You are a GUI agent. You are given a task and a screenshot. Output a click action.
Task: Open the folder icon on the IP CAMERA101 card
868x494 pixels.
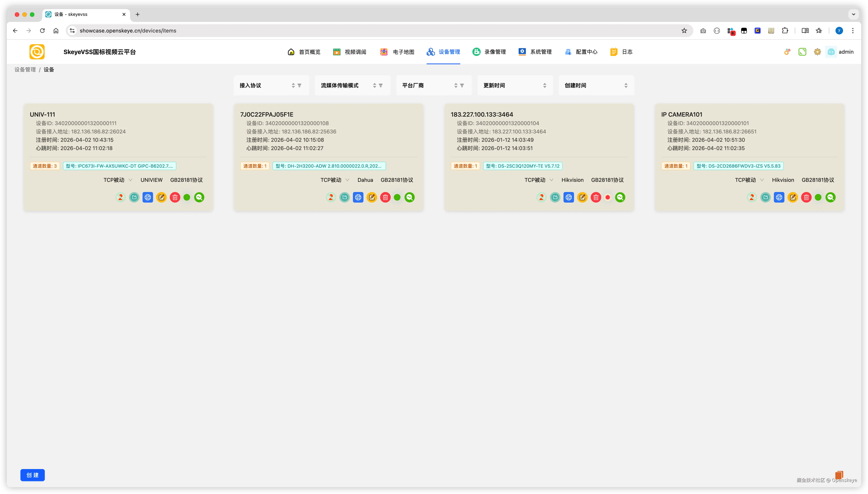click(x=765, y=197)
